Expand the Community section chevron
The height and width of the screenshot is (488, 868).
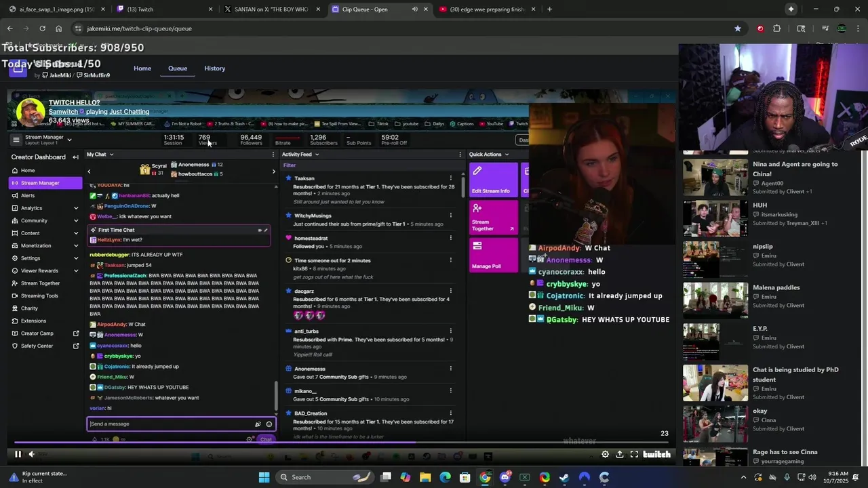[x=76, y=221]
